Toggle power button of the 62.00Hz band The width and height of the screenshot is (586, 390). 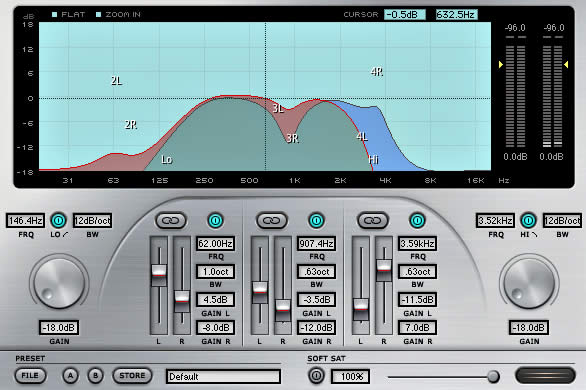pos(215,220)
